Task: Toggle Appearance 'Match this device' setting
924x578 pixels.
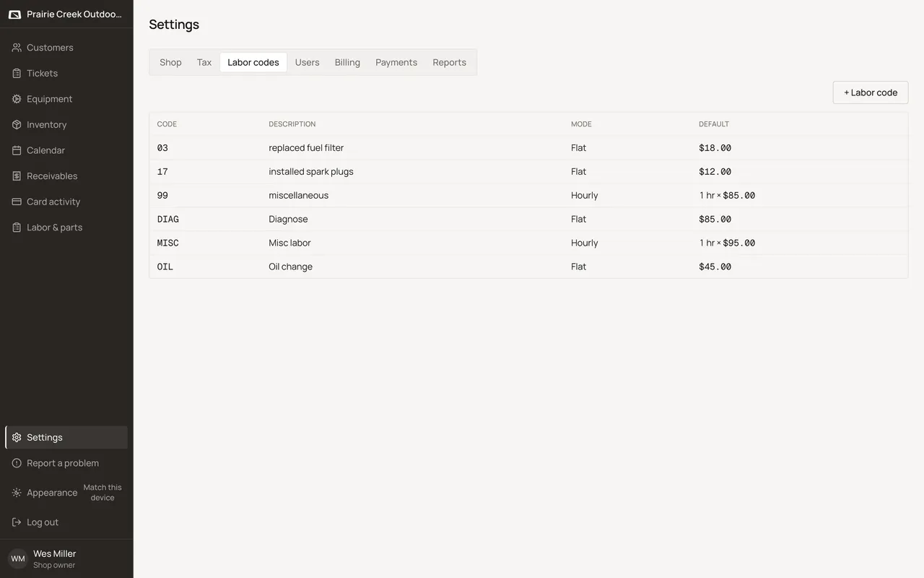Action: [x=103, y=493]
